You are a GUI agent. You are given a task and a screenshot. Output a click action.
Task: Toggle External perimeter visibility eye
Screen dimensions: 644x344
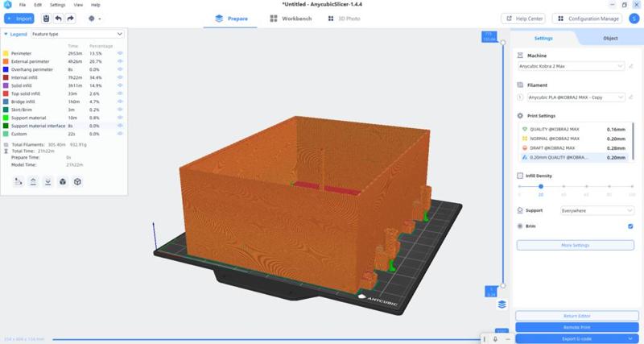(120, 61)
